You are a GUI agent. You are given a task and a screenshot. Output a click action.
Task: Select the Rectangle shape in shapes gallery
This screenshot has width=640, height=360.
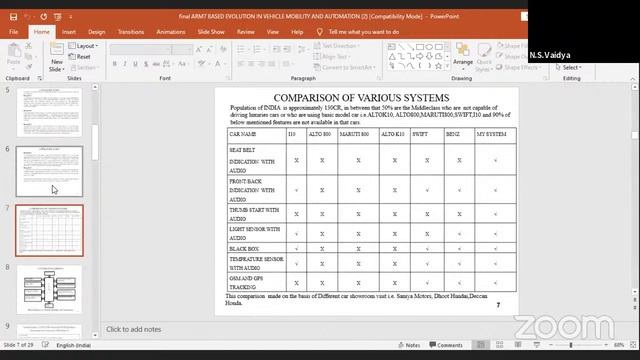[x=420, y=47]
